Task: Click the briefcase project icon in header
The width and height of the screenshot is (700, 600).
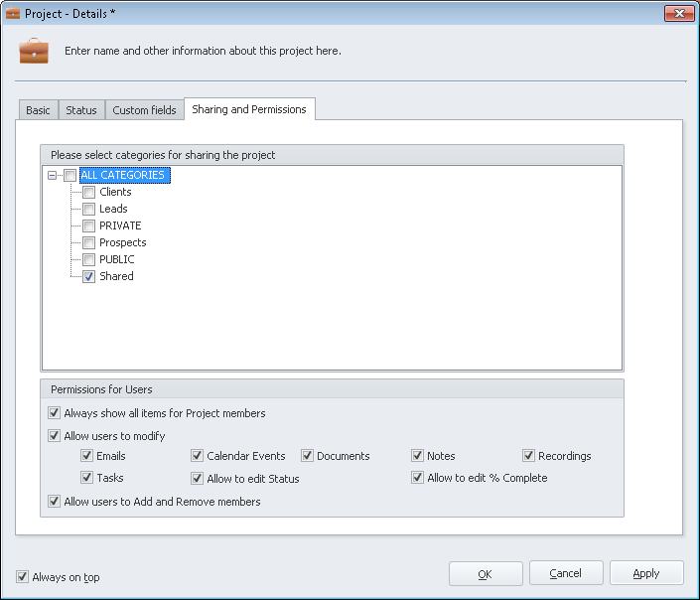Action: tap(33, 51)
